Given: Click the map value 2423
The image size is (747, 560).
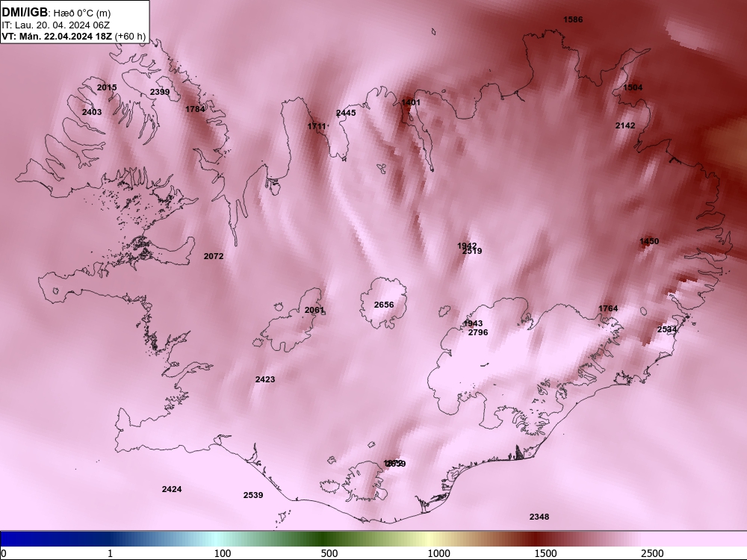Looking at the screenshot, I should point(265,379).
